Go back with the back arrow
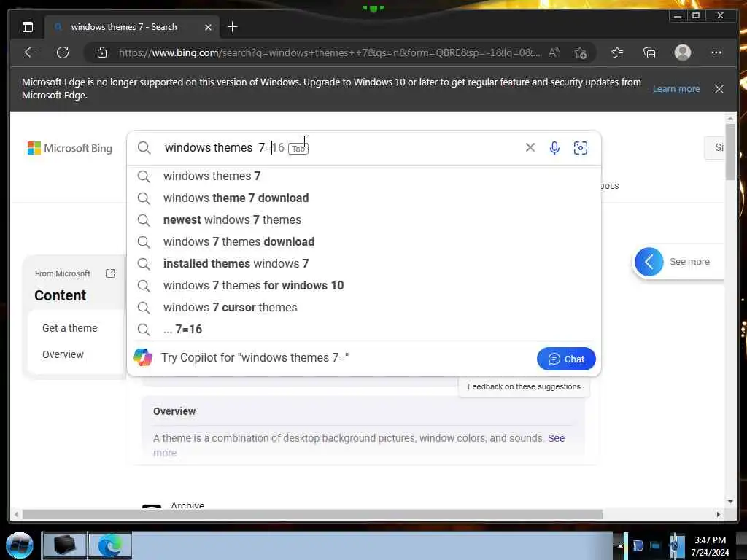This screenshot has width=747, height=560. click(31, 52)
